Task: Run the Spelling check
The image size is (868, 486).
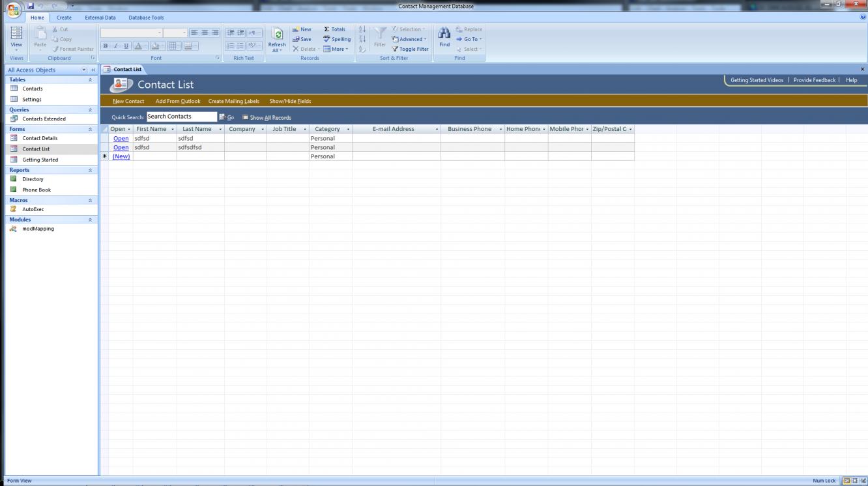Action: 337,39
